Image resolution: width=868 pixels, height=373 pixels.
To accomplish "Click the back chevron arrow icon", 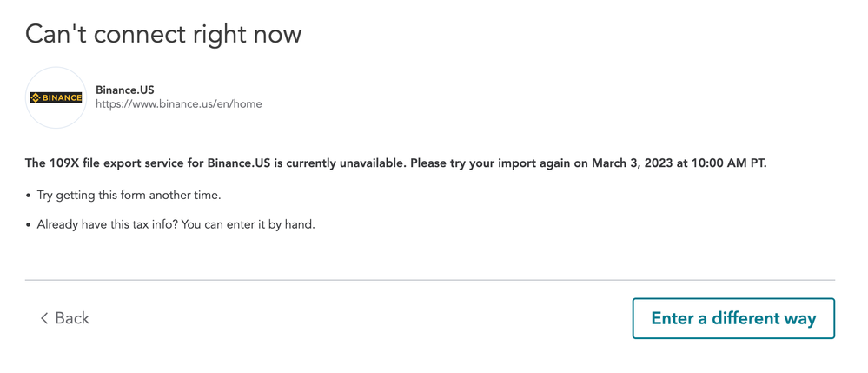I will coord(44,318).
